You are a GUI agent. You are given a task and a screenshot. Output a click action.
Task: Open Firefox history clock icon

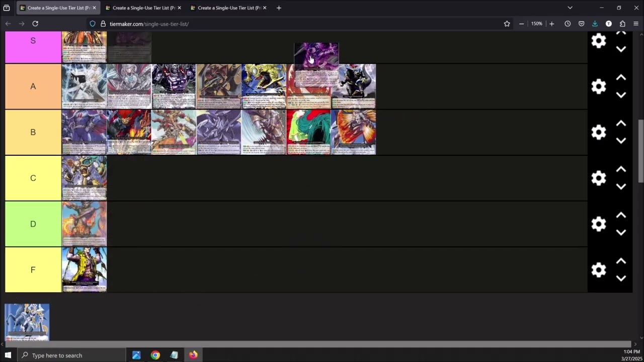(568, 24)
